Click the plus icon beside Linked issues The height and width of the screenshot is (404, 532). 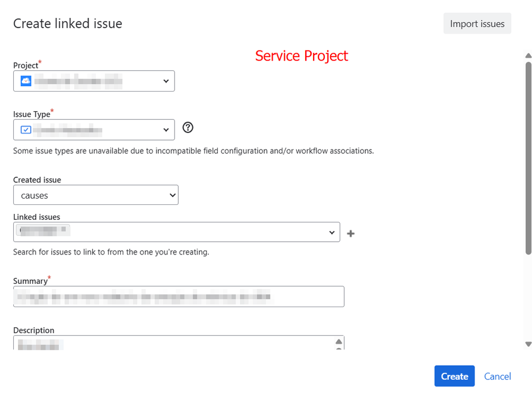click(351, 233)
